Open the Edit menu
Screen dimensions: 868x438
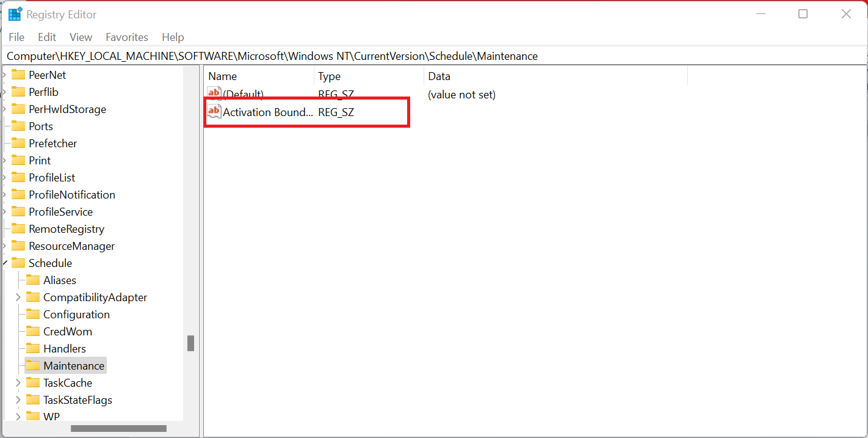pos(47,37)
